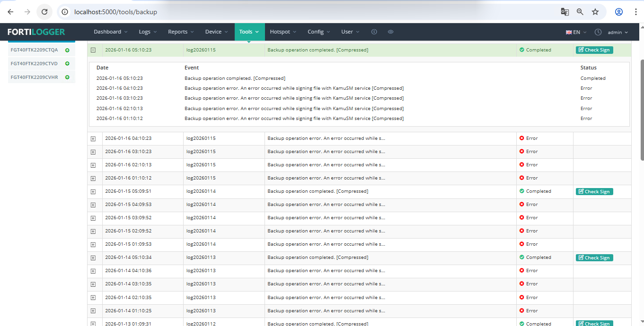Image resolution: width=644 pixels, height=326 pixels.
Task: Open the Device menu
Action: pyautogui.click(x=217, y=32)
